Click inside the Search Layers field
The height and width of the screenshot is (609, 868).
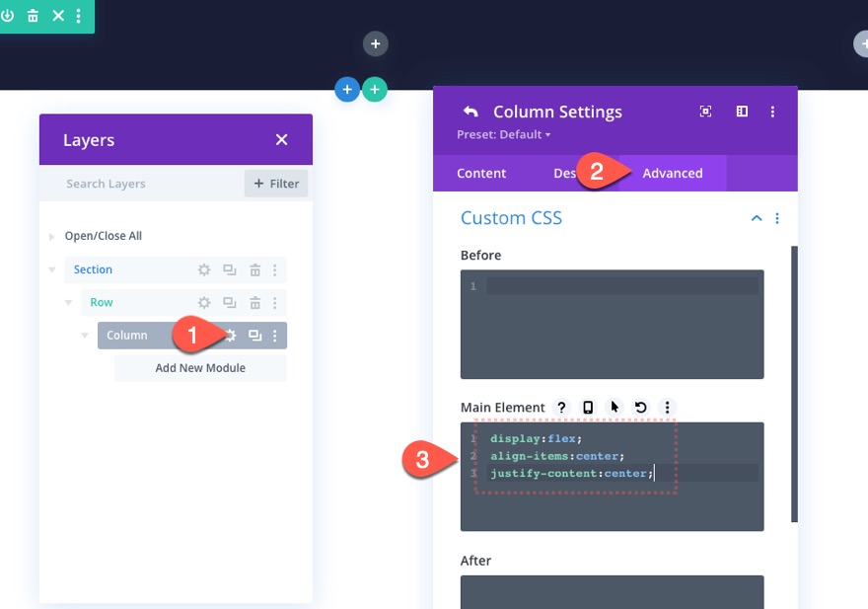(118, 183)
